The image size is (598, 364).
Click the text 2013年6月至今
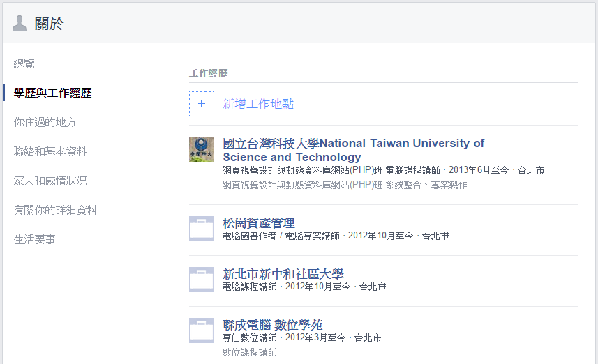tap(479, 170)
